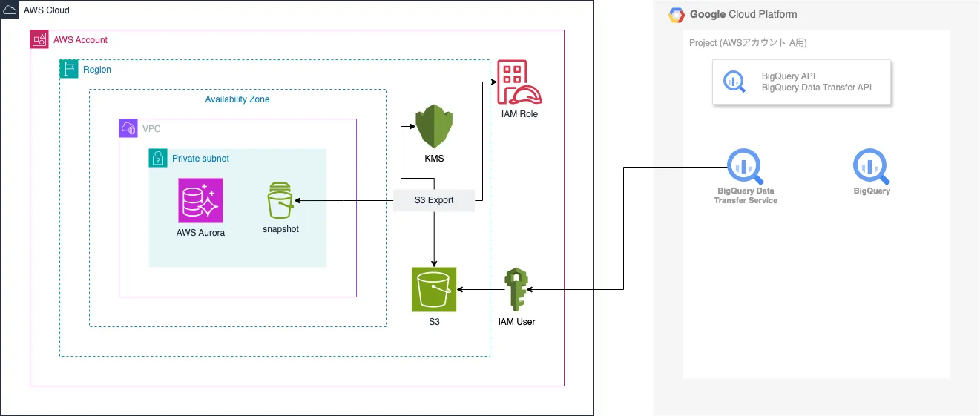This screenshot has width=980, height=416.
Task: Select the BigQuery Data Transfer API text
Action: (817, 88)
